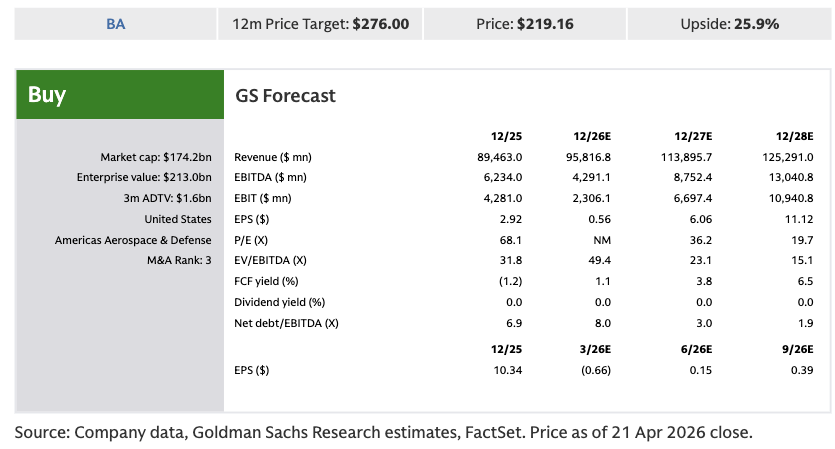Click the green Buy rating box

[118, 96]
